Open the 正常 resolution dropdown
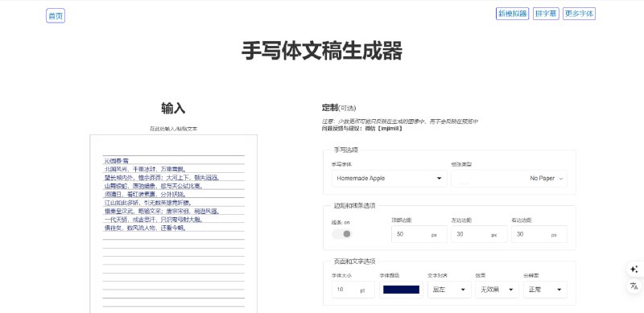644x313 pixels. point(545,290)
